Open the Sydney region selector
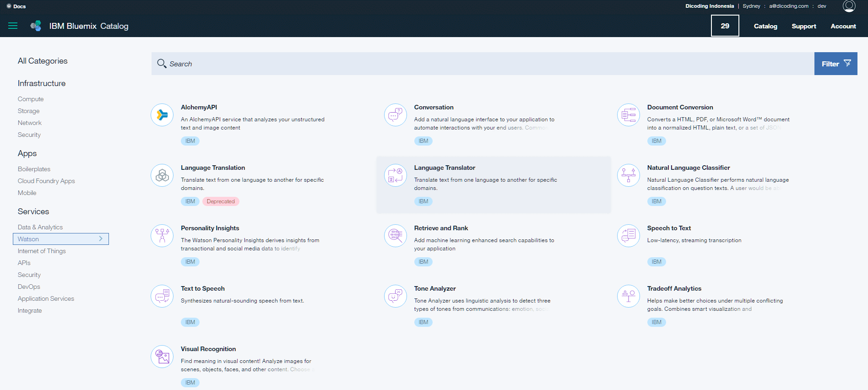The width and height of the screenshot is (868, 390). [751, 6]
